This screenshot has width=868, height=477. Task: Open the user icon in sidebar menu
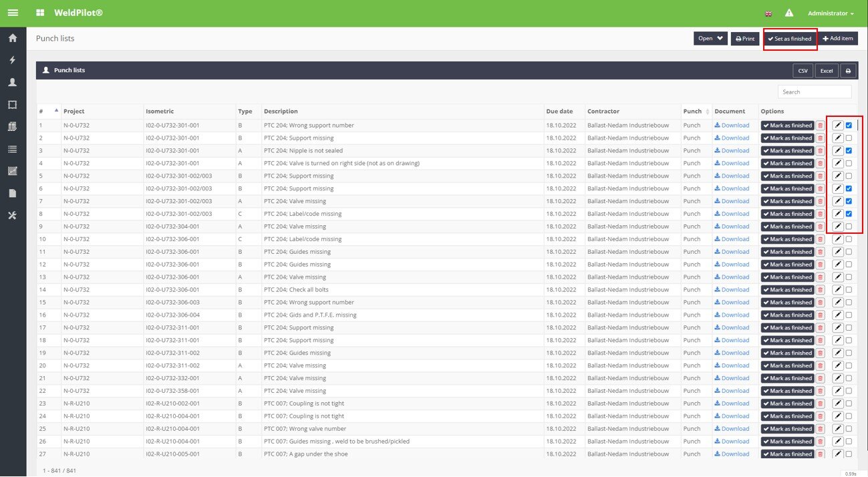click(12, 82)
